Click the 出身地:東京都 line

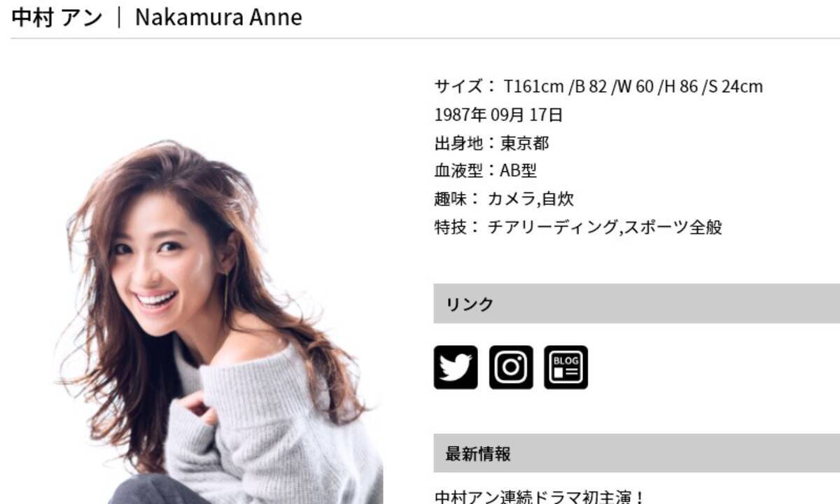492,143
